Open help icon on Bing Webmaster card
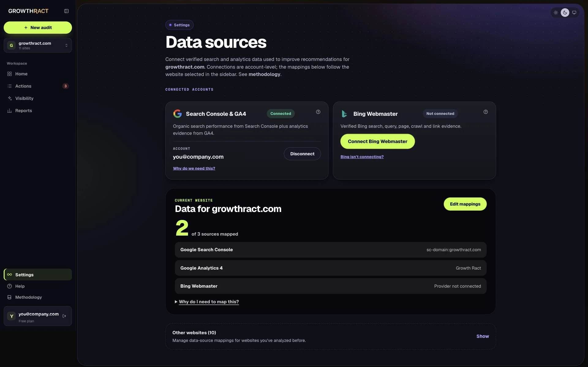588x367 pixels. pyautogui.click(x=486, y=112)
